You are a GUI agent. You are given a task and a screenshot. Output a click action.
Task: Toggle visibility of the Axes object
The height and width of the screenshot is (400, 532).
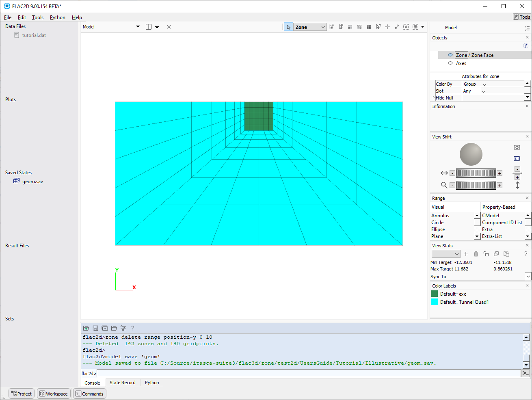[450, 63]
